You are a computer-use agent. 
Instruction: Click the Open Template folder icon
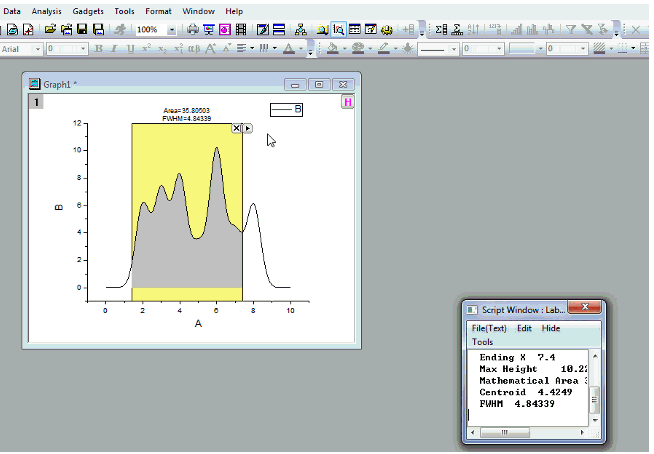pos(66,30)
